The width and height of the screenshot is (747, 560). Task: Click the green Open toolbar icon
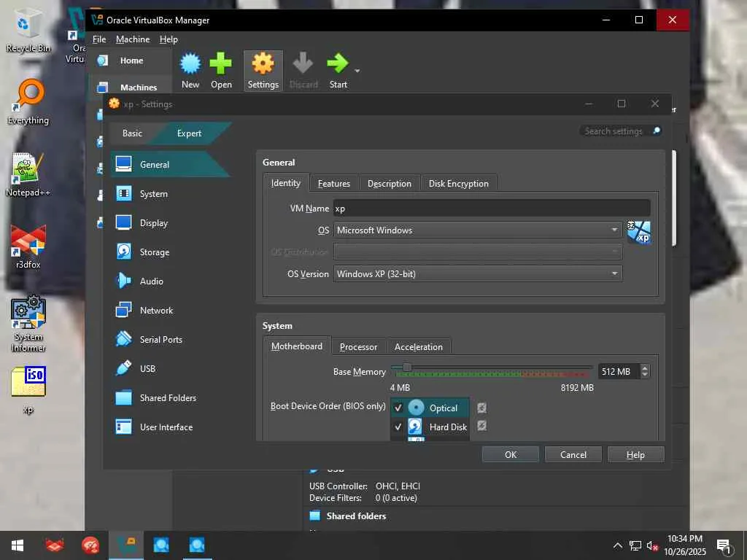click(x=220, y=64)
